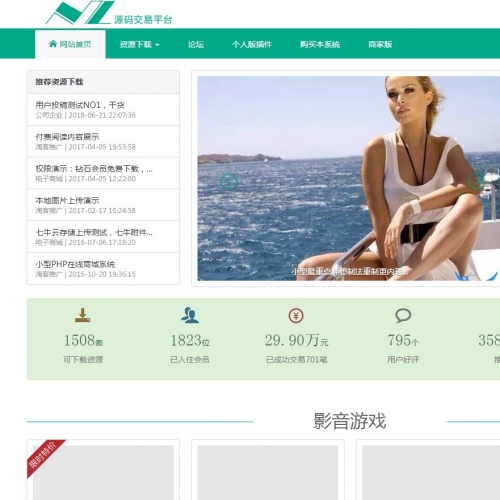The image size is (500, 500).
Task: Click the previous slide arrow on carousel
Action: click(x=229, y=181)
